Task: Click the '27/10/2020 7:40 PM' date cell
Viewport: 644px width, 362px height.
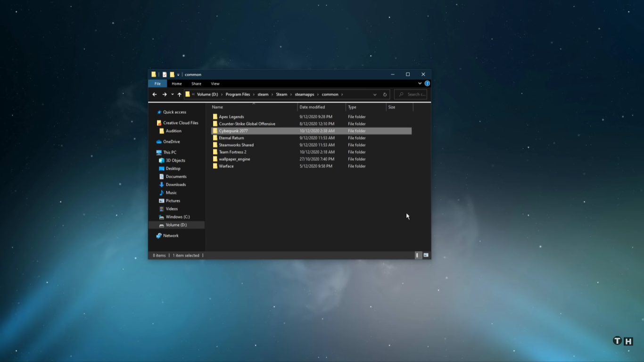Action: 316,159
